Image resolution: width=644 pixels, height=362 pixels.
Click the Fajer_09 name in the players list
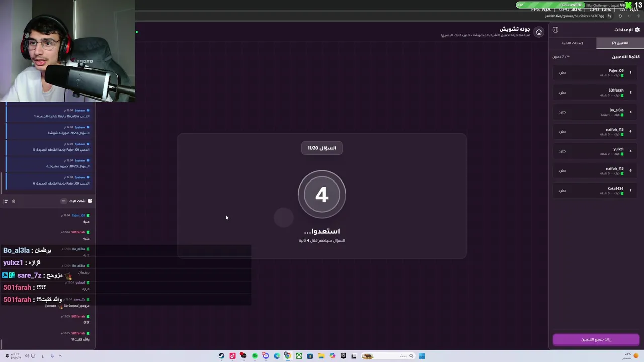(x=616, y=71)
